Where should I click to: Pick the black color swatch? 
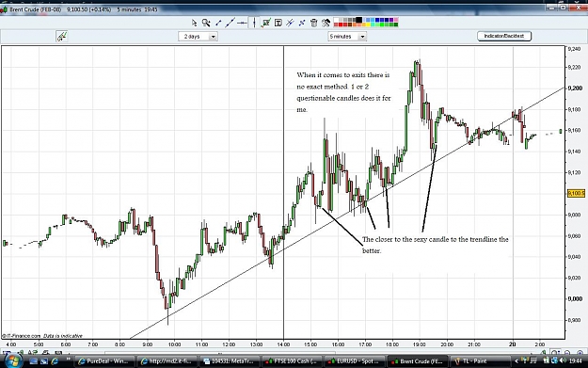(358, 20)
